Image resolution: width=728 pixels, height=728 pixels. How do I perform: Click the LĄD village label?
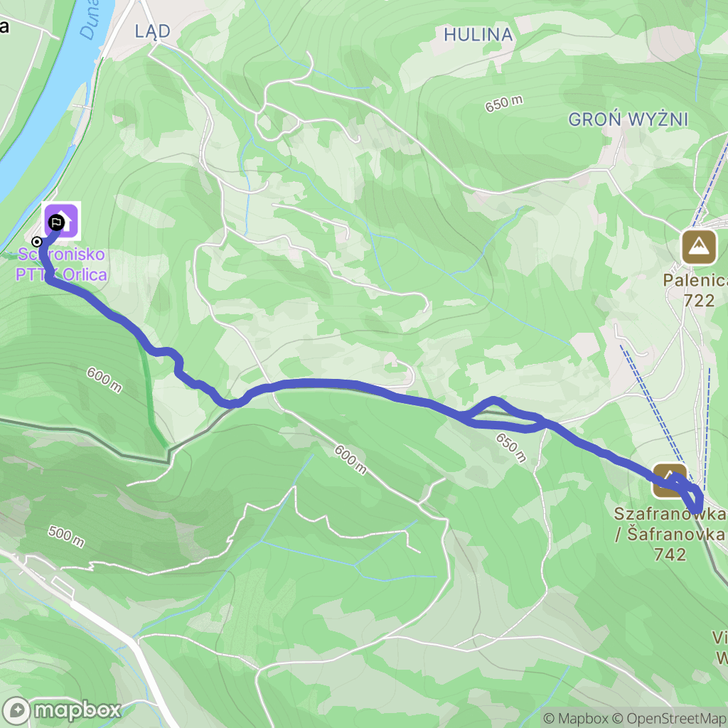coord(152,31)
